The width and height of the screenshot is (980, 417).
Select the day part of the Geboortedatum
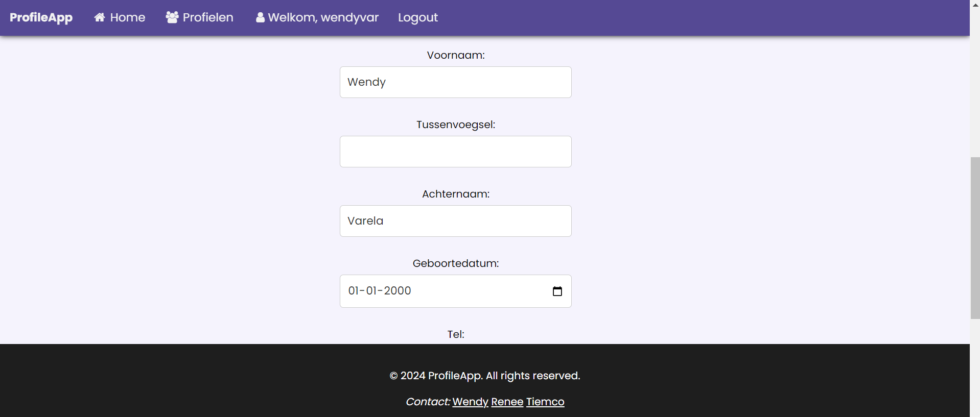tap(354, 291)
